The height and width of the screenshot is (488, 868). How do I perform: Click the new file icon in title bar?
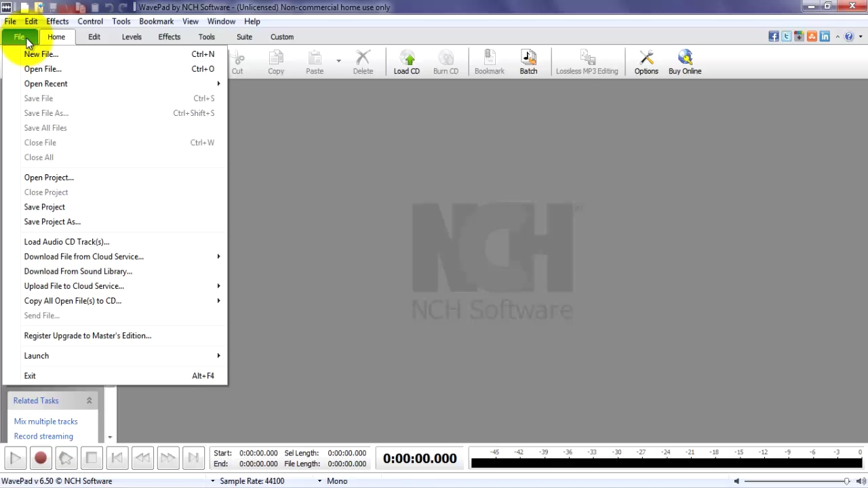24,7
